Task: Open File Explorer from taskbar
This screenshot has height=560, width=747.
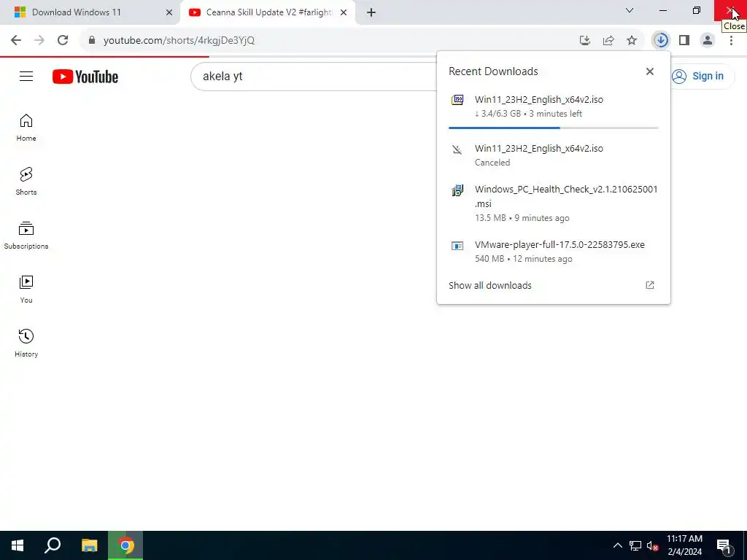Action: pyautogui.click(x=89, y=545)
